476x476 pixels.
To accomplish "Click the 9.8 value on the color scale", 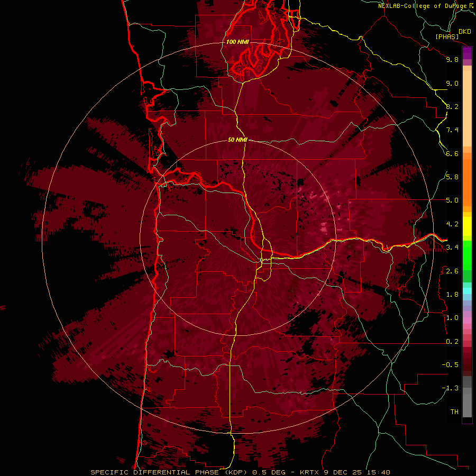I will [452, 59].
